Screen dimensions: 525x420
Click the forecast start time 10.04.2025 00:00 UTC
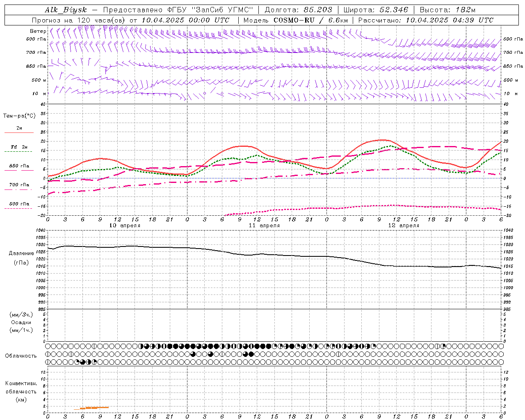(185, 20)
